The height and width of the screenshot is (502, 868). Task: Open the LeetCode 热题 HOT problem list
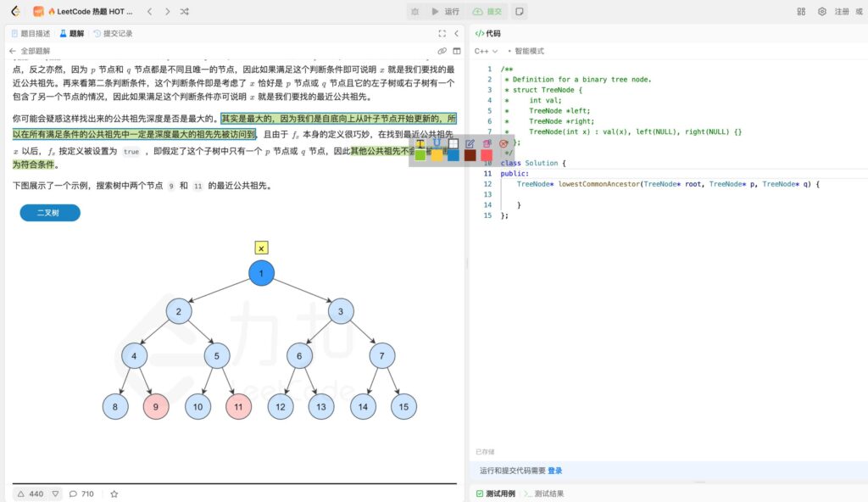[x=83, y=11]
